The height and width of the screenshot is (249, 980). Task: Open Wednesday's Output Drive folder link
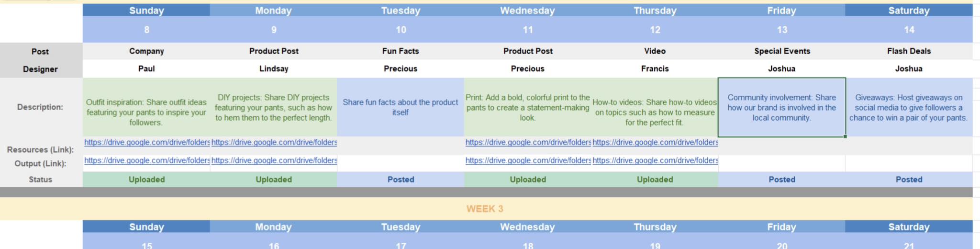(x=528, y=160)
